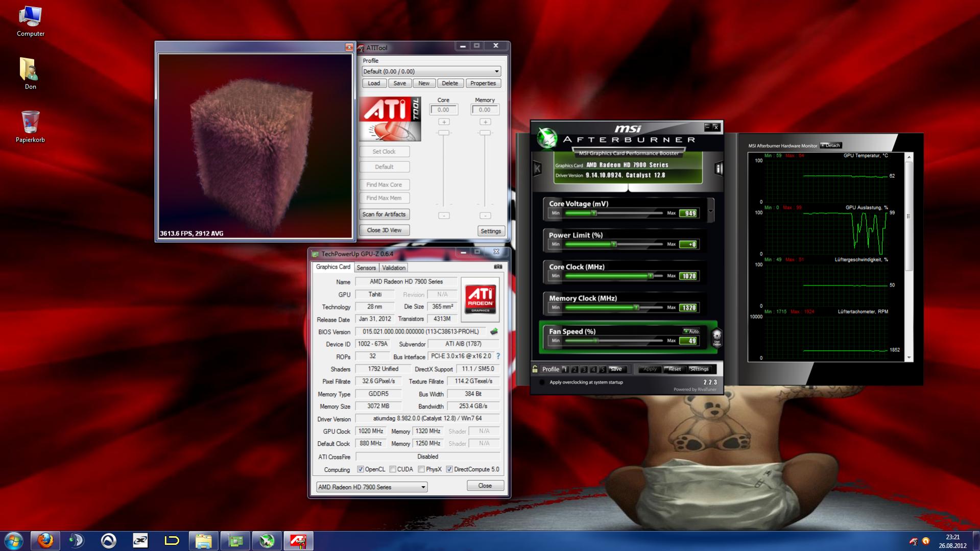
Task: Click the ATI Tool logo image
Action: (x=390, y=119)
